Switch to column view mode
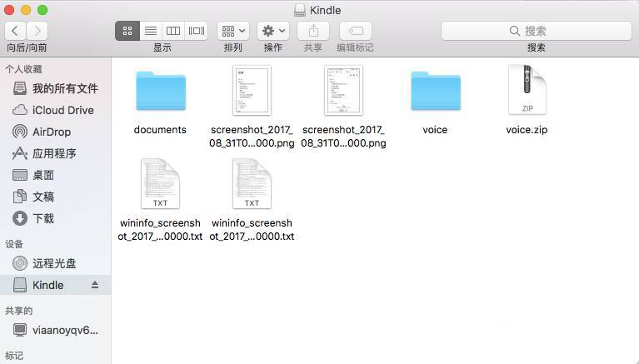 point(173,31)
